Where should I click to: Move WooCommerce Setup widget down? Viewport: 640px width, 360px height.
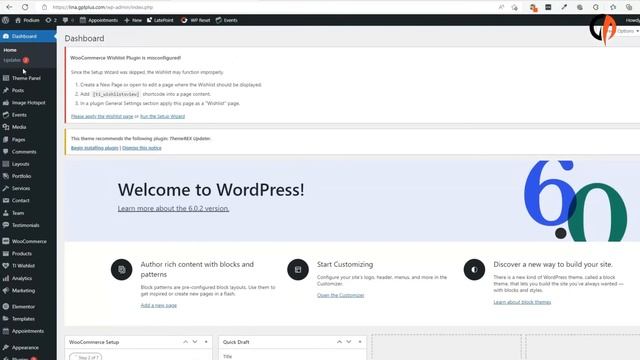coord(195,342)
